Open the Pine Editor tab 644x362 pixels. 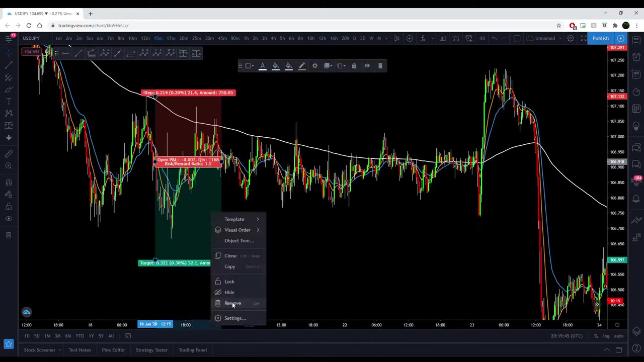click(113, 350)
